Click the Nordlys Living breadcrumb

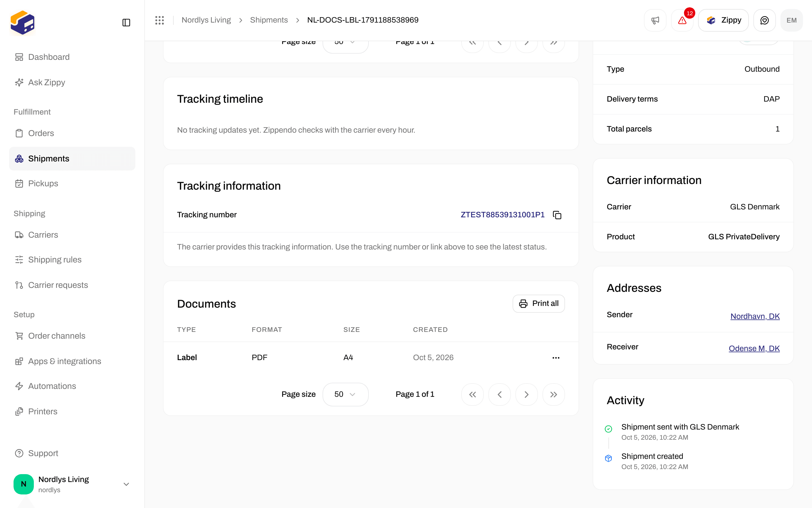[x=206, y=20]
